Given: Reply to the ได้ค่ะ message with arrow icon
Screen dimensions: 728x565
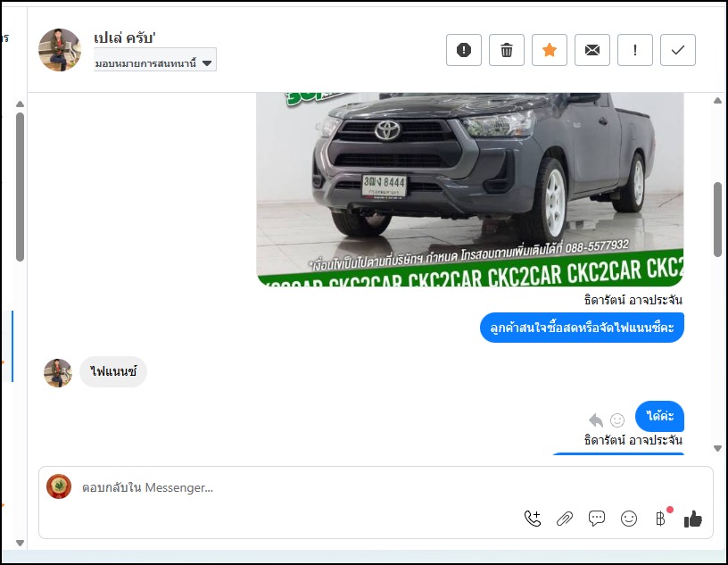Looking at the screenshot, I should [596, 420].
